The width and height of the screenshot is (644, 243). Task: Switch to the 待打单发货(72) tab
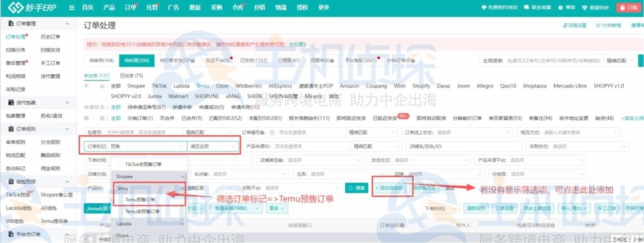(x=177, y=60)
